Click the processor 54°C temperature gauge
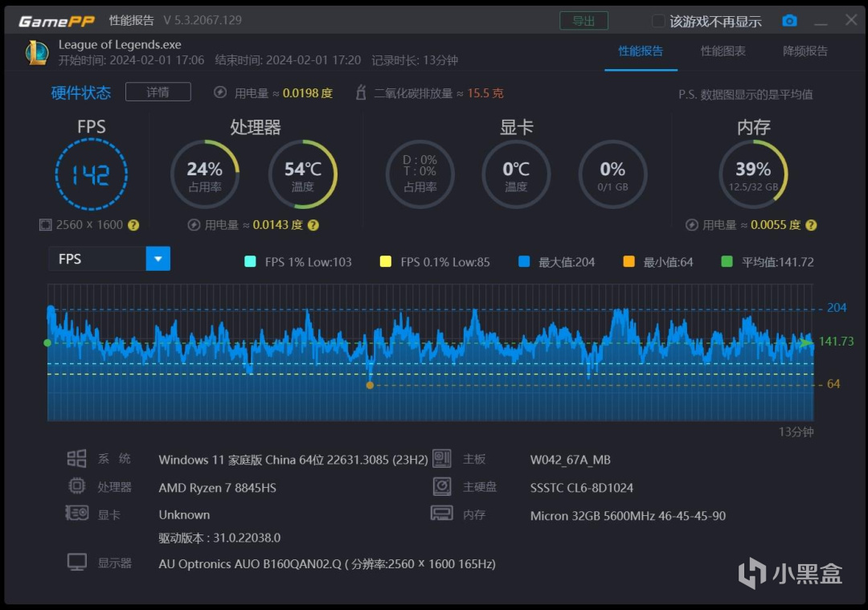Image resolution: width=868 pixels, height=610 pixels. pyautogui.click(x=302, y=174)
